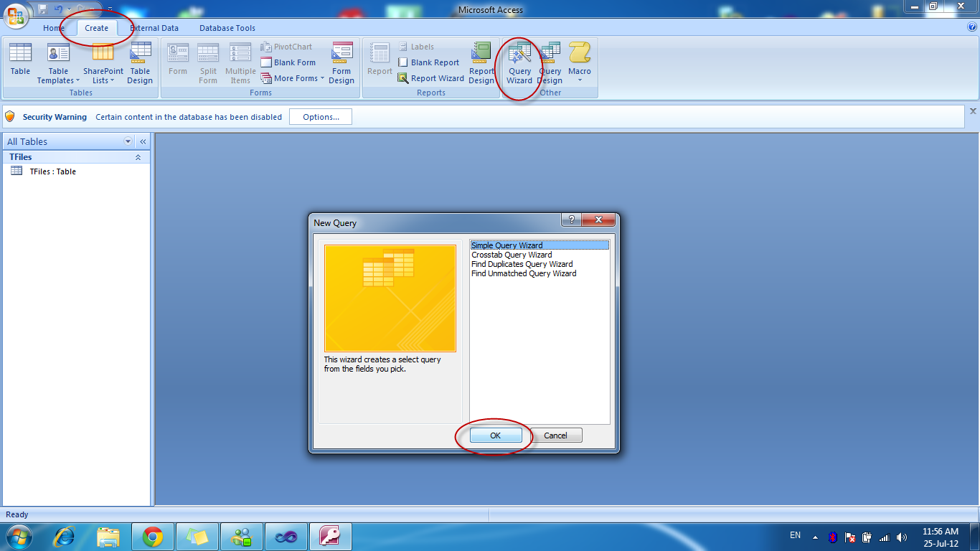Image resolution: width=980 pixels, height=551 pixels.
Task: Save using the Quick Access Toolbar icon
Action: pyautogui.click(x=43, y=9)
